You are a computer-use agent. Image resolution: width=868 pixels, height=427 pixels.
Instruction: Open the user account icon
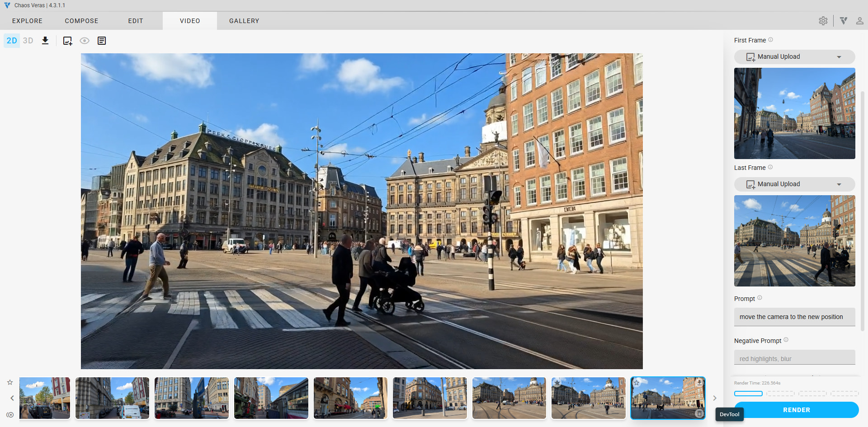pos(859,21)
